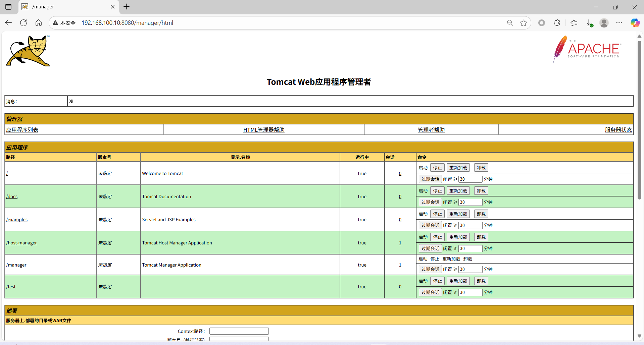644x345 pixels.
Task: Open the /manager application link
Action: pyautogui.click(x=16, y=265)
